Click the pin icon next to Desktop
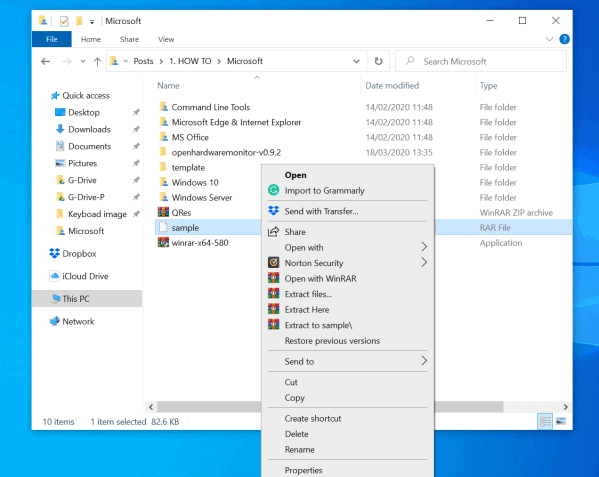 136,112
